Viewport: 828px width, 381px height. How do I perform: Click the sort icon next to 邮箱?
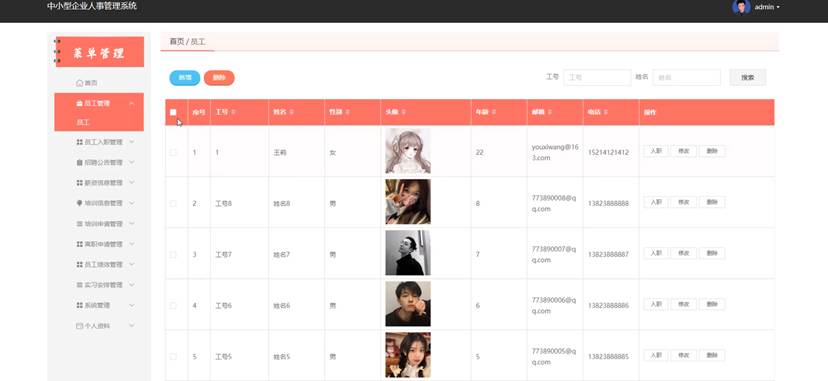tap(550, 112)
